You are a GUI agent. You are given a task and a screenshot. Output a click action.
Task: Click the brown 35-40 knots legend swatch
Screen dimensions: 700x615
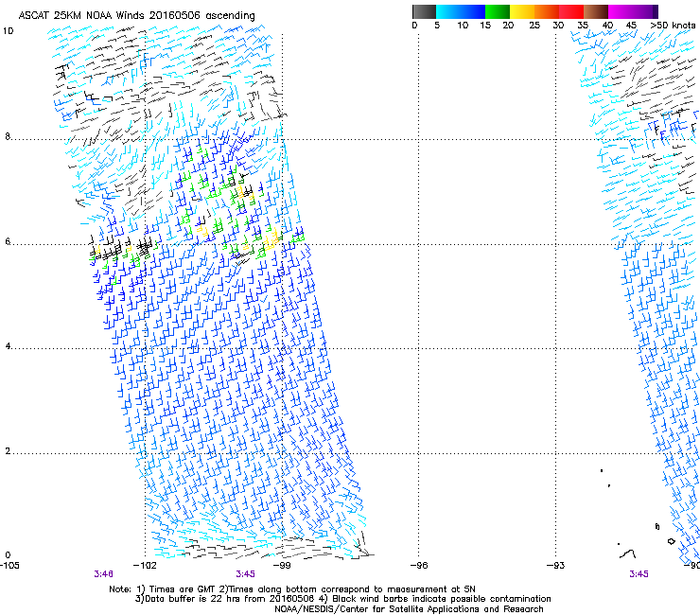click(596, 11)
